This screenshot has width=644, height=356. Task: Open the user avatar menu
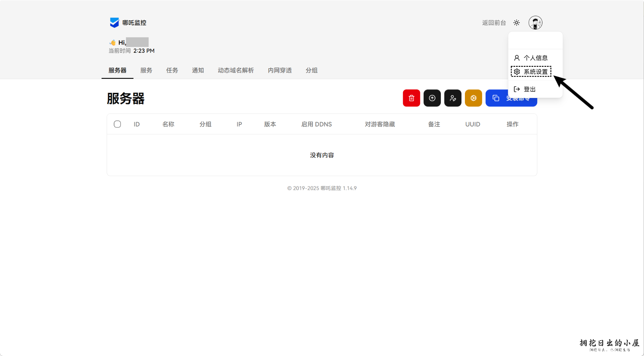[535, 23]
